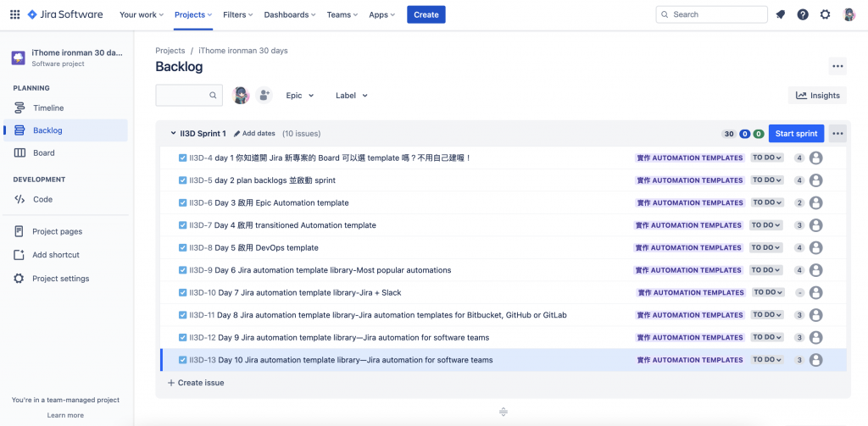This screenshot has width=868, height=426.
Task: Click the task type checkbox icon for II3D-4
Action: [x=183, y=158]
